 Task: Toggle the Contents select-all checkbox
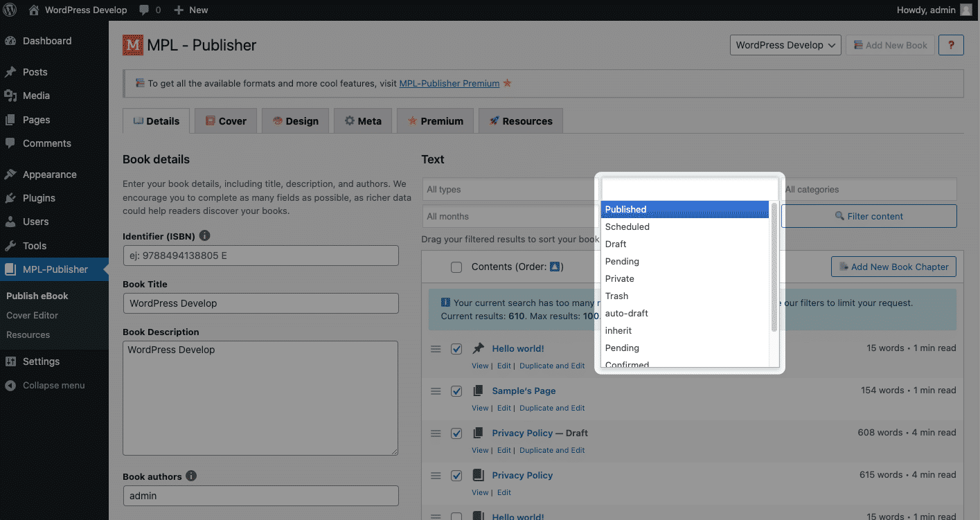coord(456,267)
